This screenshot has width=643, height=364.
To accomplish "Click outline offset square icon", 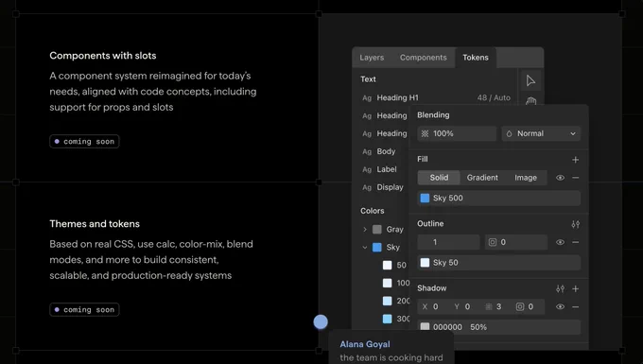I will (x=493, y=242).
